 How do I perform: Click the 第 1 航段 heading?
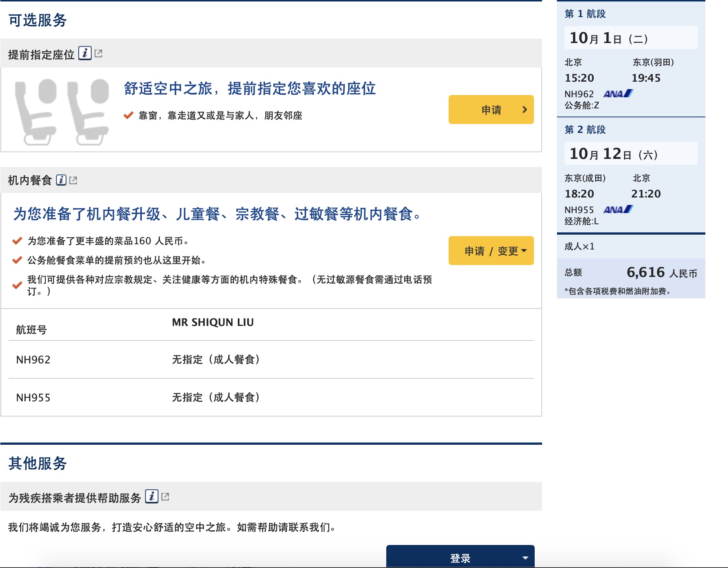pyautogui.click(x=585, y=14)
